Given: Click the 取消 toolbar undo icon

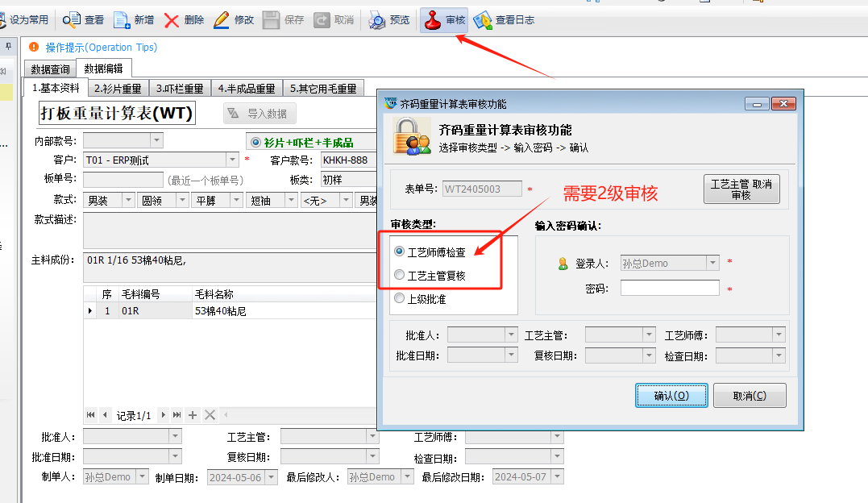Looking at the screenshot, I should [x=322, y=20].
